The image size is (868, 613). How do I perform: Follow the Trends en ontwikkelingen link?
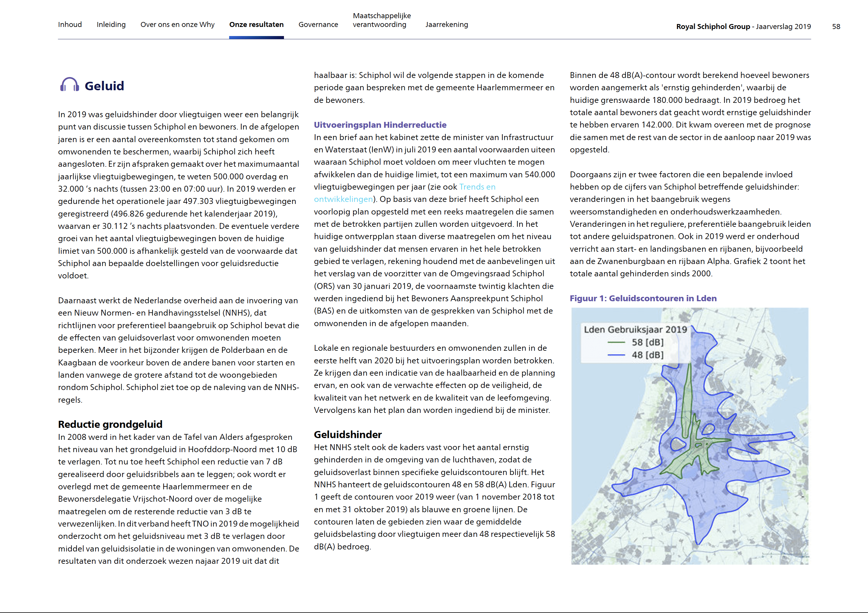coord(477,187)
